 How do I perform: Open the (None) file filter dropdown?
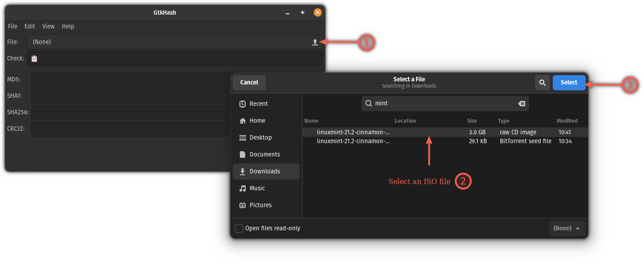567,228
